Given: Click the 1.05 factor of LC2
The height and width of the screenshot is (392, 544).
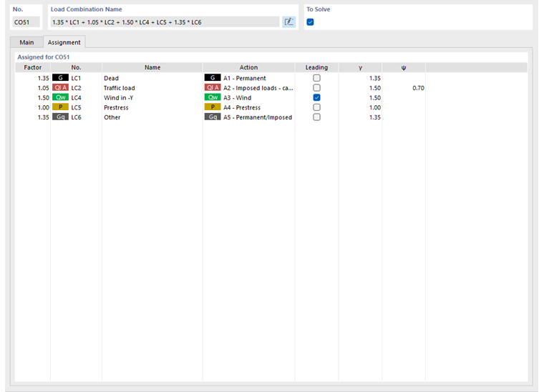Looking at the screenshot, I should click(43, 88).
